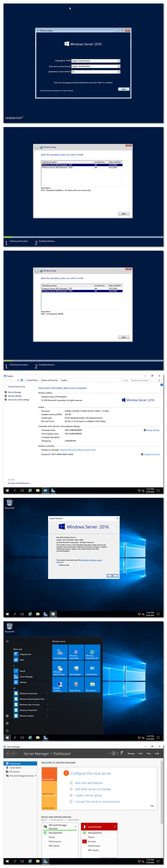Select the Dashboard sidebar item

[x=20, y=763]
